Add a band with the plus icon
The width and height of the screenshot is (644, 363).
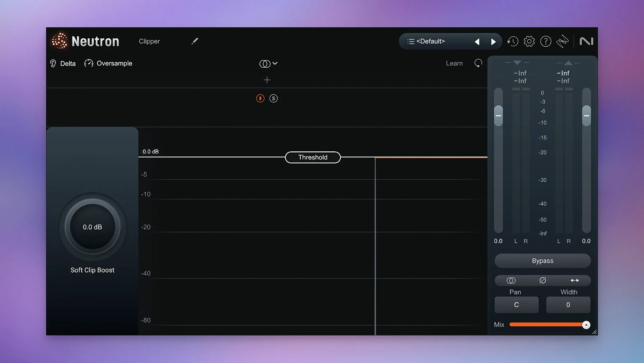(x=267, y=80)
